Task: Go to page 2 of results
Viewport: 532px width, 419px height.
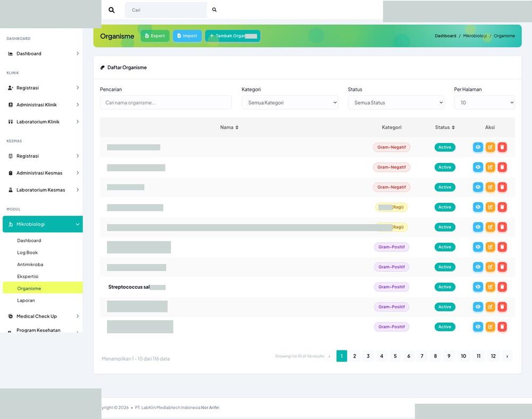Action: (354, 356)
